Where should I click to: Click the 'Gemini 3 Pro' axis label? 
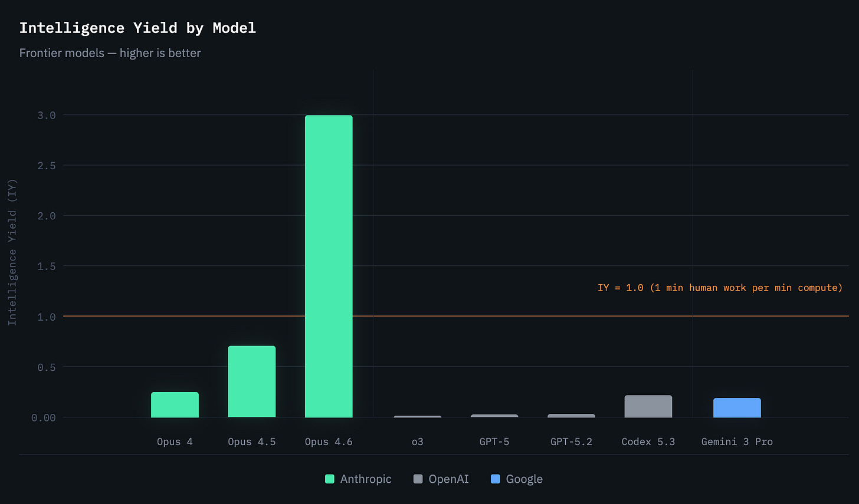737,442
